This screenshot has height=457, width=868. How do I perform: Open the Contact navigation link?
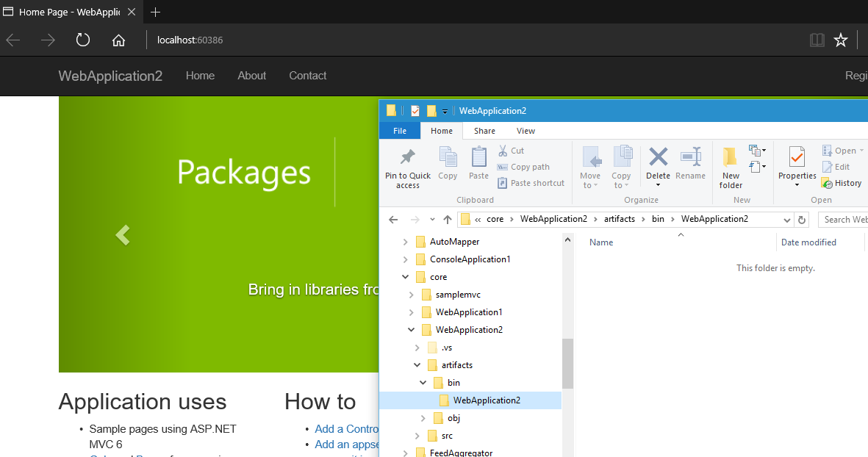[x=307, y=76]
